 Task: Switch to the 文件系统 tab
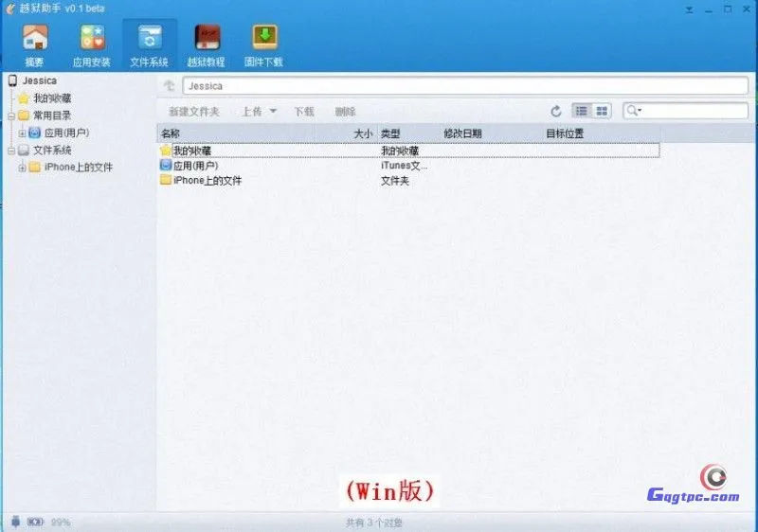pyautogui.click(x=150, y=44)
